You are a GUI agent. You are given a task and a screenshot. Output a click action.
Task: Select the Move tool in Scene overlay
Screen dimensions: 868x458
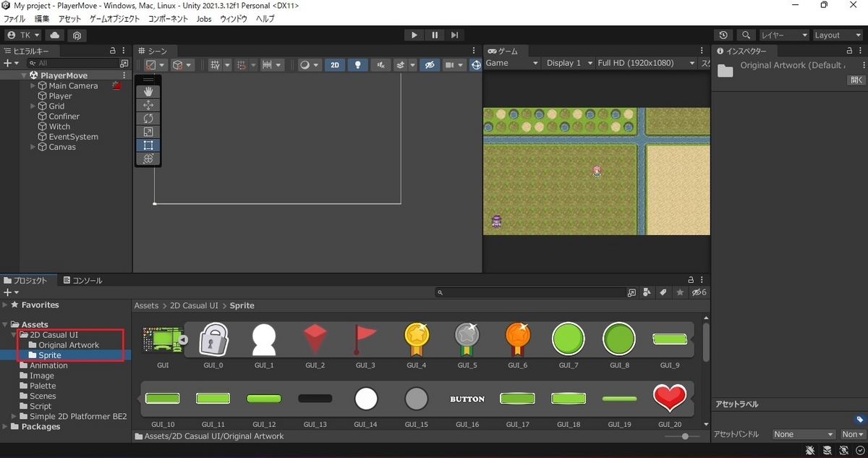click(x=148, y=105)
